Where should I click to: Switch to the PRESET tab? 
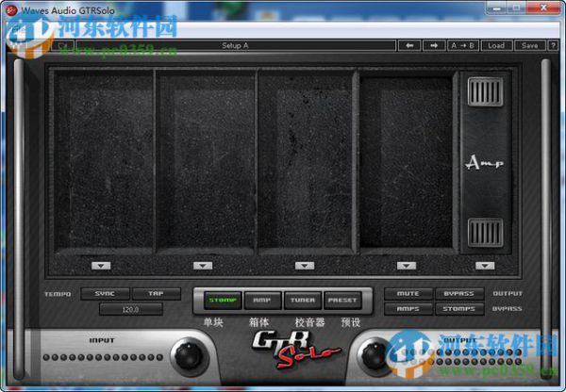[342, 300]
